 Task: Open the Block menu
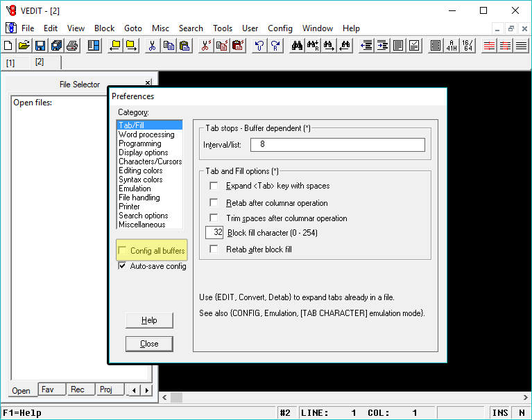104,28
